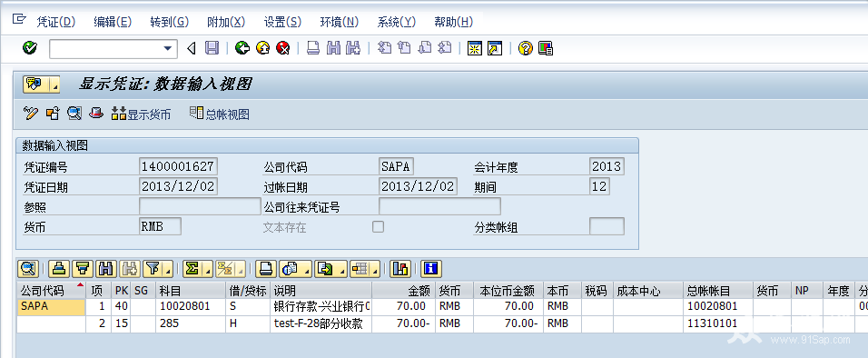Screen dimensions: 868x358
Task: Click description cell test-F-28部分收款
Action: [321, 323]
